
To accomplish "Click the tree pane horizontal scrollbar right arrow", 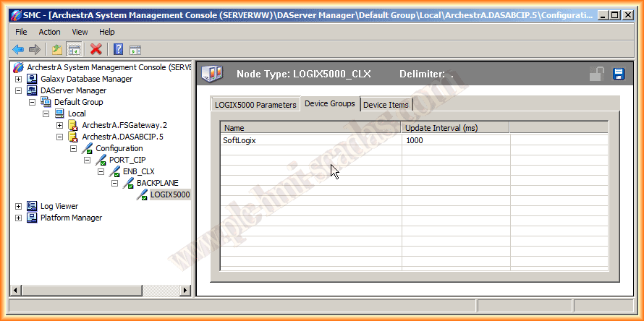I will [x=186, y=290].
